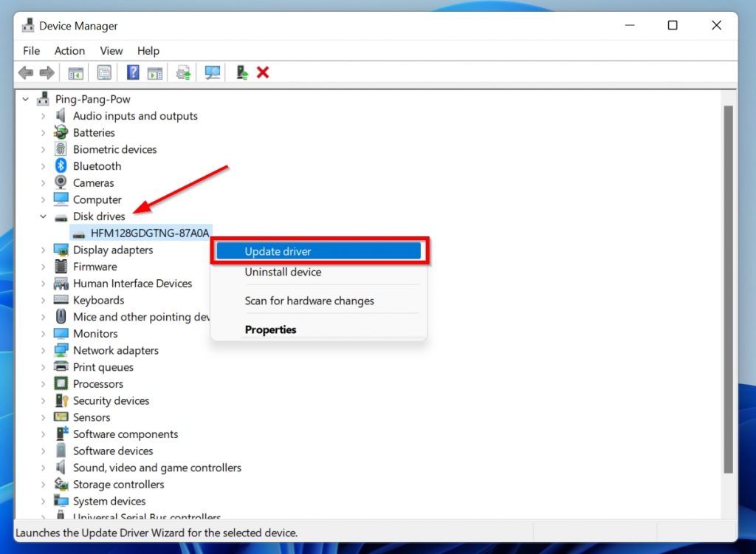Open Properties using its toolbar icon
Screen dimensions: 756x554
[x=104, y=72]
